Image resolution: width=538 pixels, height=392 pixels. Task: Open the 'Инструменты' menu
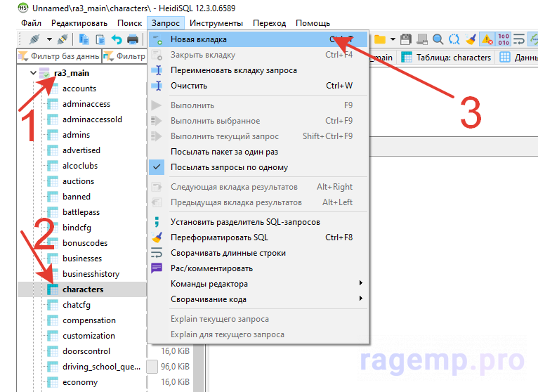pyautogui.click(x=216, y=23)
